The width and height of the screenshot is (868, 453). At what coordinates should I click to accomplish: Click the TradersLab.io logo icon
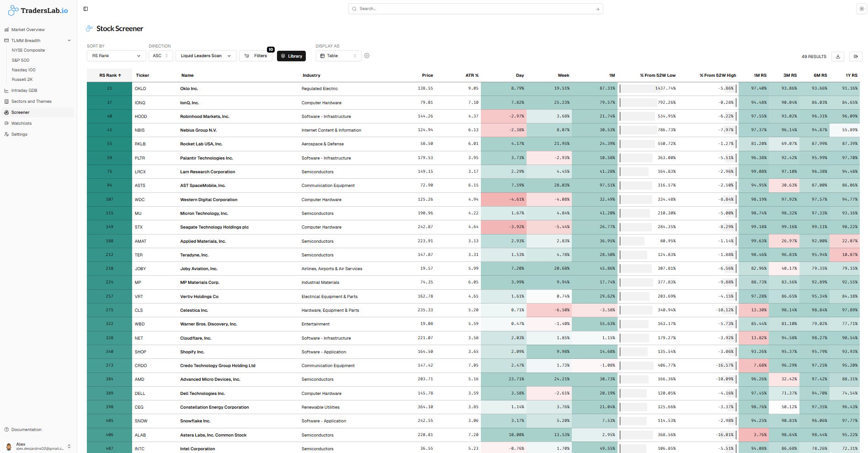click(x=13, y=10)
